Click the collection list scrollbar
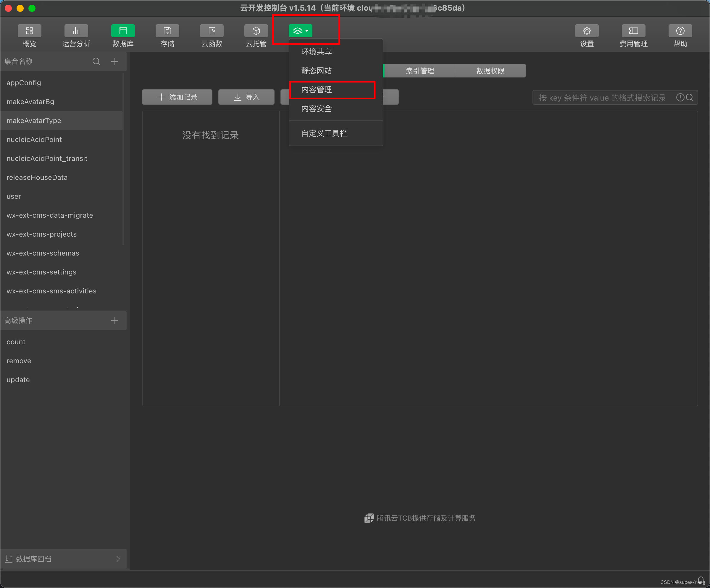710x588 pixels. coord(124,159)
